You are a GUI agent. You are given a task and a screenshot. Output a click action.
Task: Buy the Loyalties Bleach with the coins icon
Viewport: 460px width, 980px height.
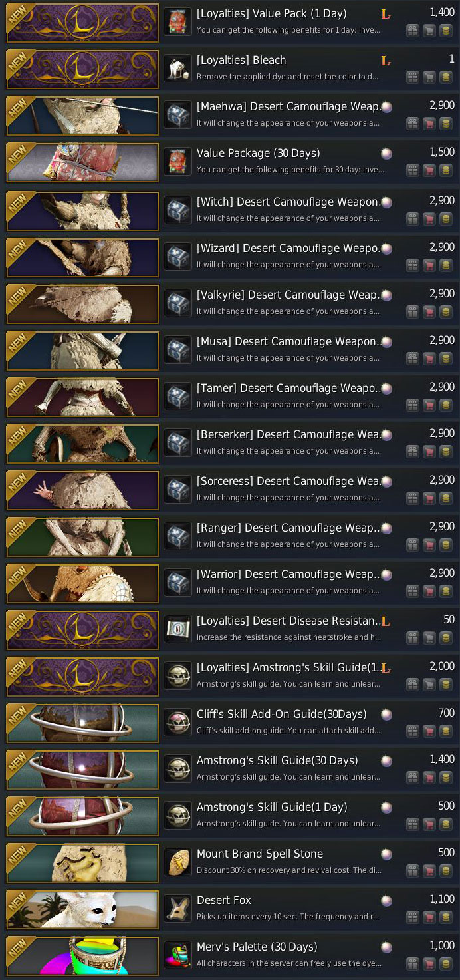coord(446,77)
